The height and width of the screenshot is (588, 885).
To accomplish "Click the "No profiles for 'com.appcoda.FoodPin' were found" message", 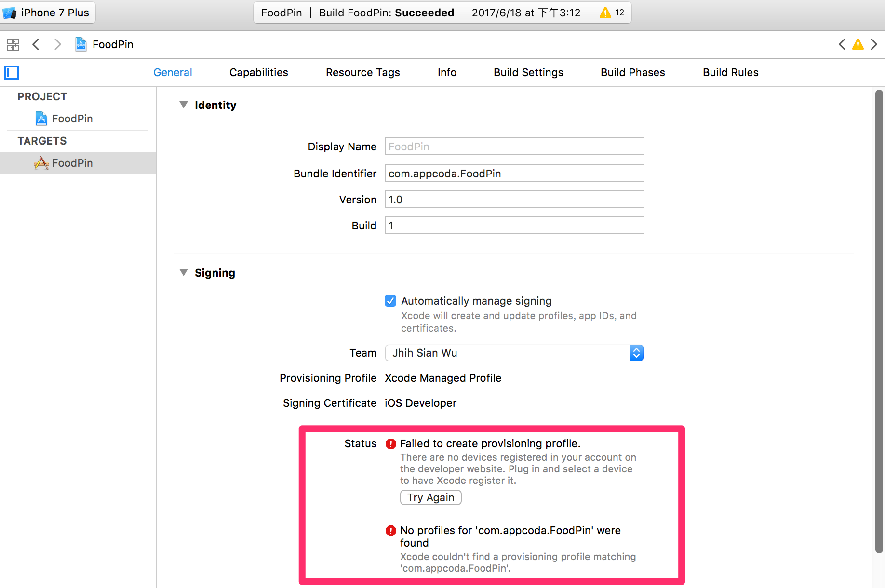I will click(x=510, y=536).
